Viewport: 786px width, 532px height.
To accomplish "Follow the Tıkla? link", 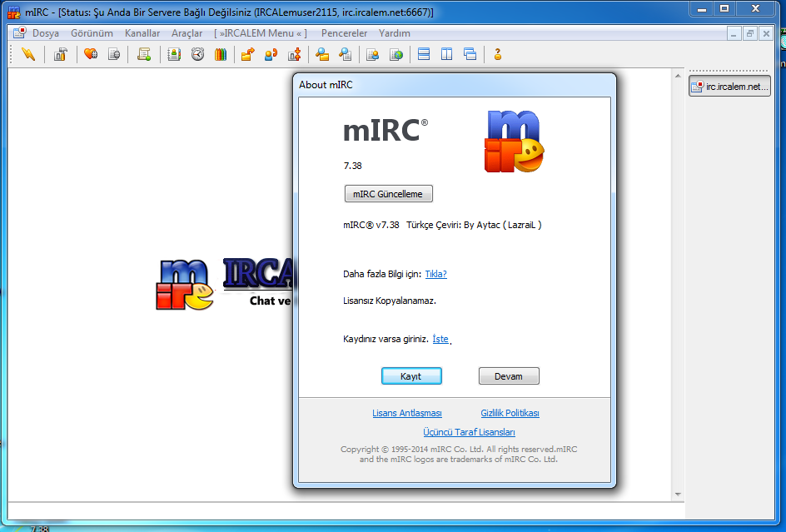I will (435, 274).
